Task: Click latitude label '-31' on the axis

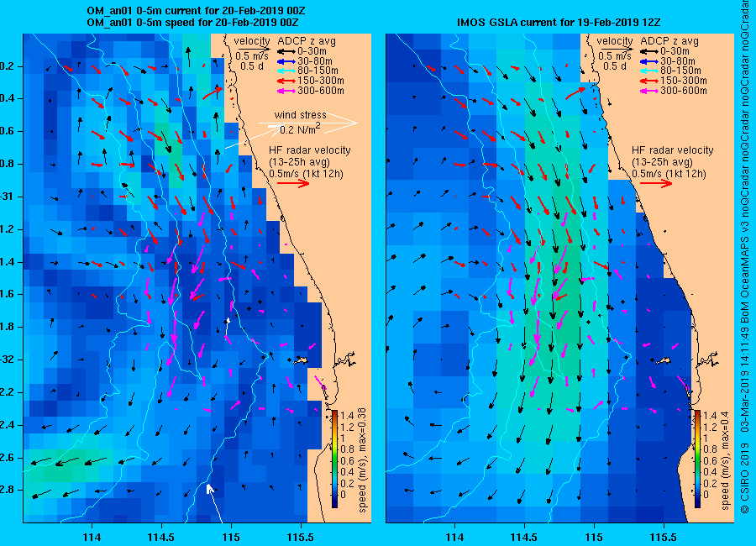Action: tap(6, 197)
